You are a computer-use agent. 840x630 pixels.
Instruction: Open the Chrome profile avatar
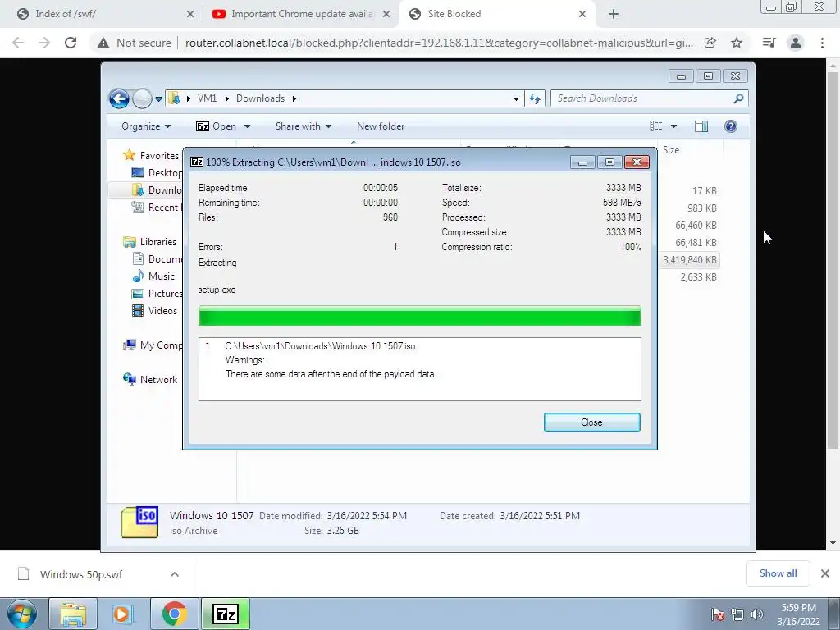(796, 43)
